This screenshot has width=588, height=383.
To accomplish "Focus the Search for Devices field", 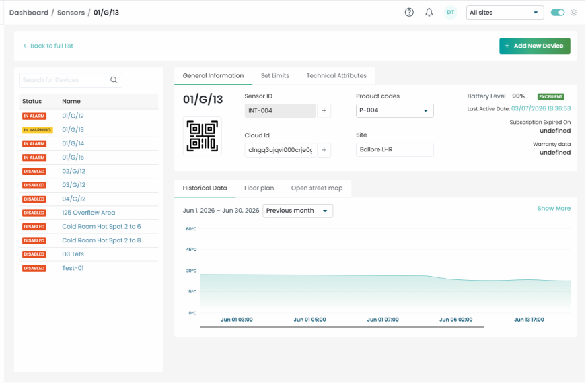I will click(x=71, y=80).
